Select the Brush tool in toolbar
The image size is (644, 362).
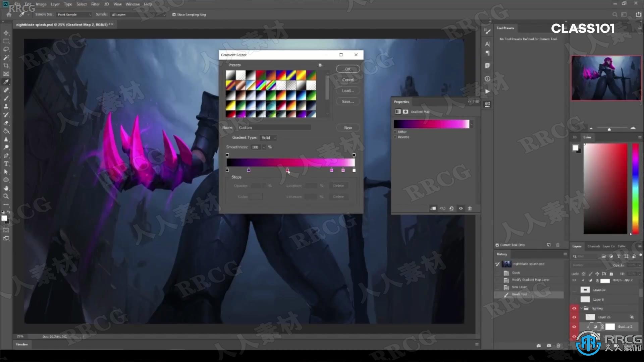point(6,98)
